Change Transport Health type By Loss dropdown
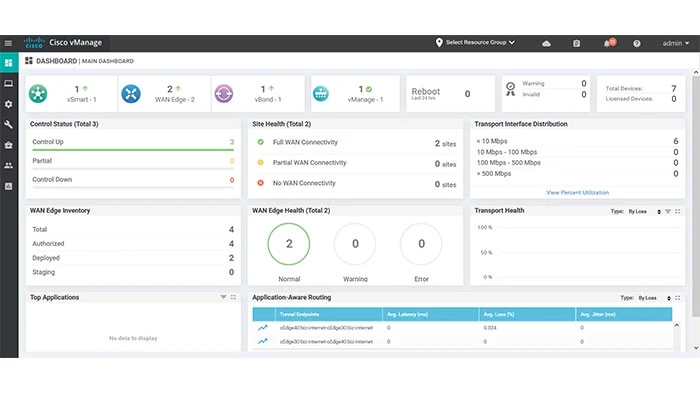This screenshot has width=700, height=394. (x=645, y=212)
